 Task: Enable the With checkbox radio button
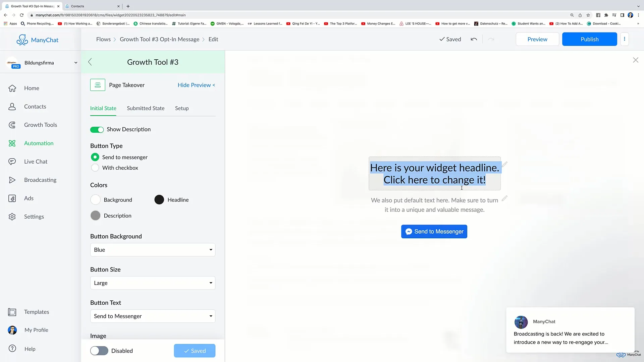point(95,168)
